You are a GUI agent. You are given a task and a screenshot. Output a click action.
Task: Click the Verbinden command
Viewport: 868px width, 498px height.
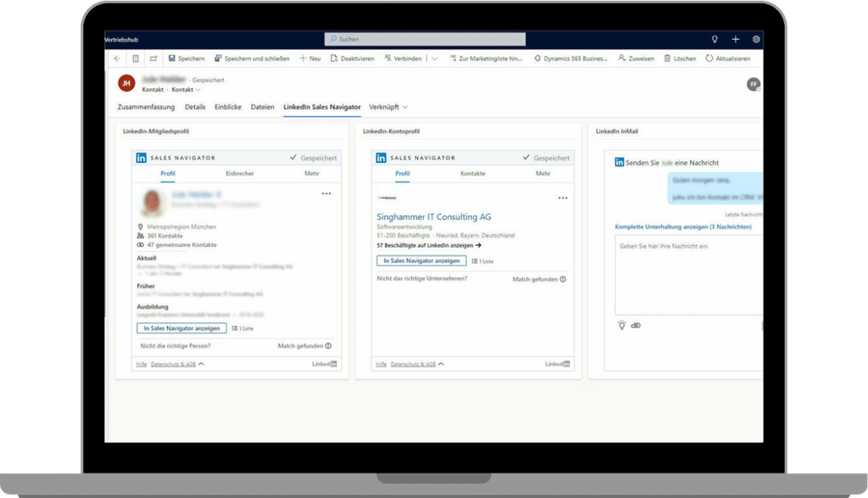pos(403,59)
